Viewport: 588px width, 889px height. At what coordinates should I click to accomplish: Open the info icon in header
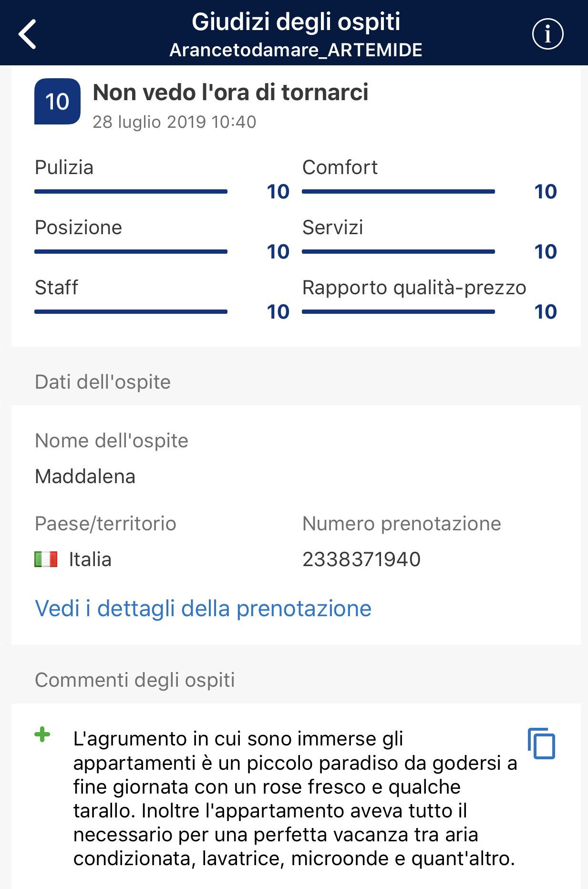[x=547, y=34]
